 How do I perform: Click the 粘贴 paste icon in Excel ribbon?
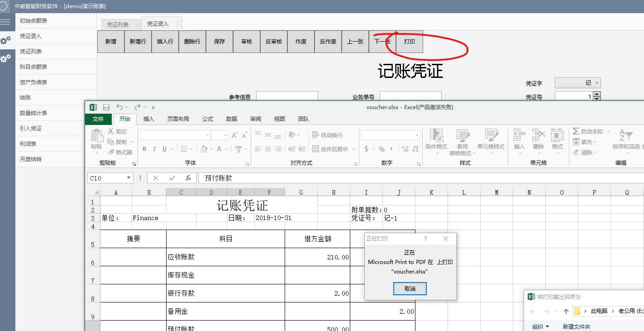(x=96, y=136)
